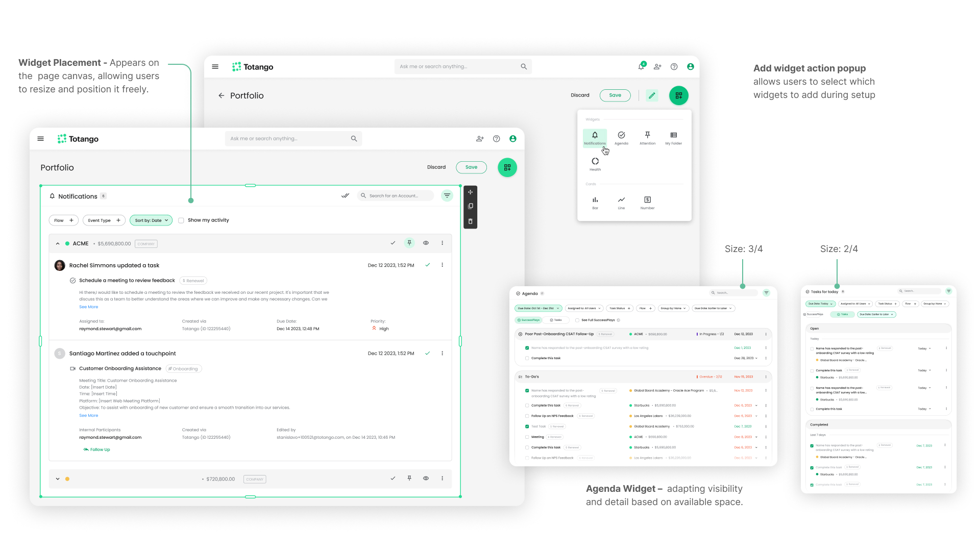The image size is (980, 551).
Task: Open the Group by: None dropdown in Agenda
Action: 674,308
